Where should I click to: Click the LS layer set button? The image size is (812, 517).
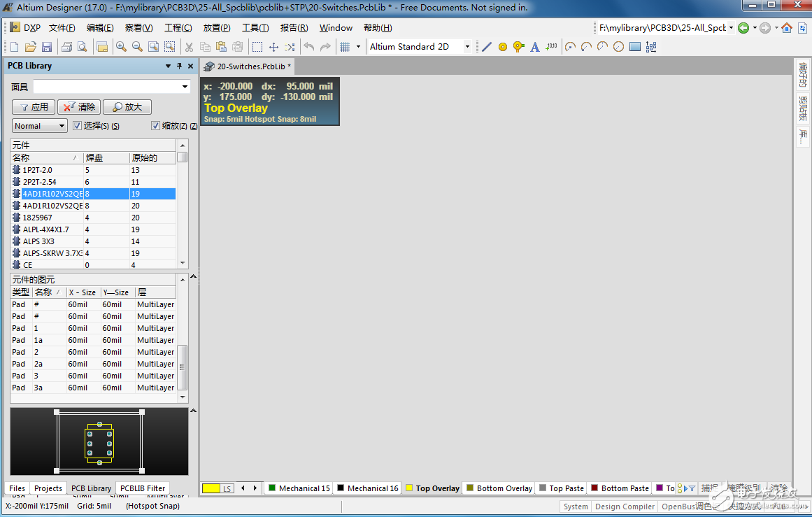[x=227, y=488]
